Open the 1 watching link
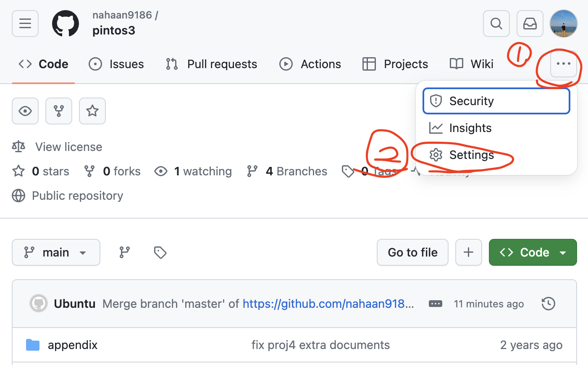This screenshot has width=588, height=365. pyautogui.click(x=193, y=171)
